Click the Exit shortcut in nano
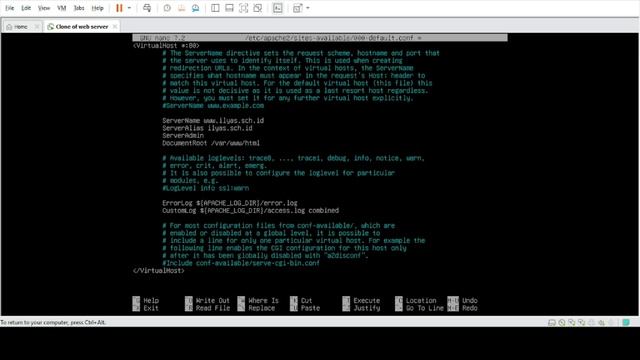Image resolution: width=640 pixels, height=360 pixels. [x=146, y=308]
